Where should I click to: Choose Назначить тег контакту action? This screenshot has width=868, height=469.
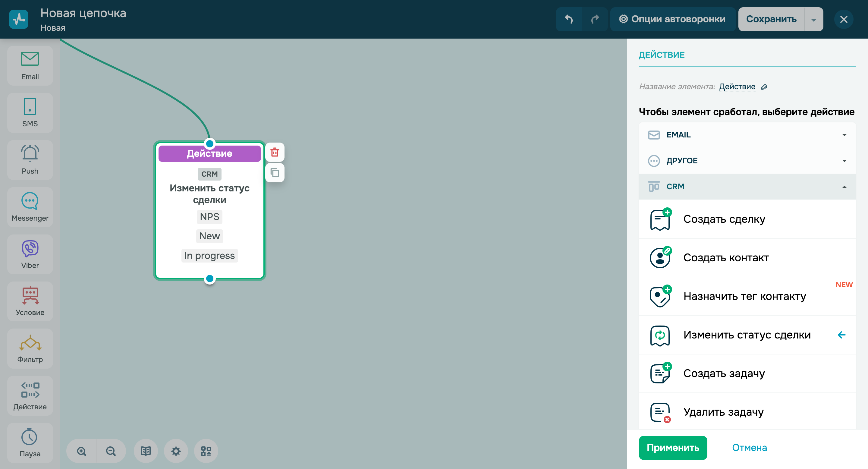coord(744,296)
